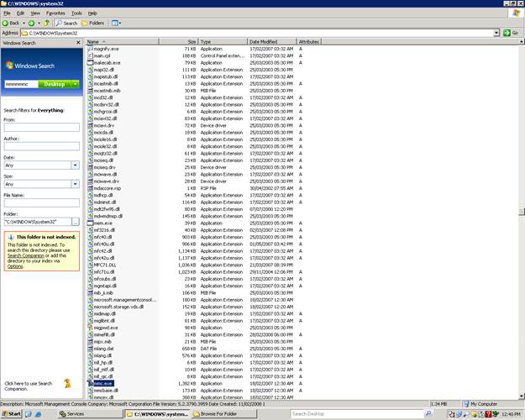Go up one folder level
The image size is (525, 420).
click(x=46, y=24)
